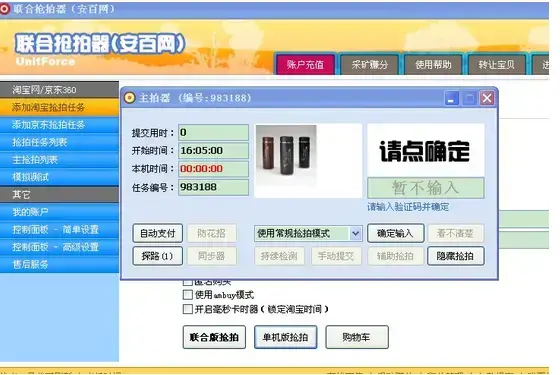This screenshot has width=560, height=375.
Task: Enable 使用anbuy模式 checkbox
Action: click(188, 295)
